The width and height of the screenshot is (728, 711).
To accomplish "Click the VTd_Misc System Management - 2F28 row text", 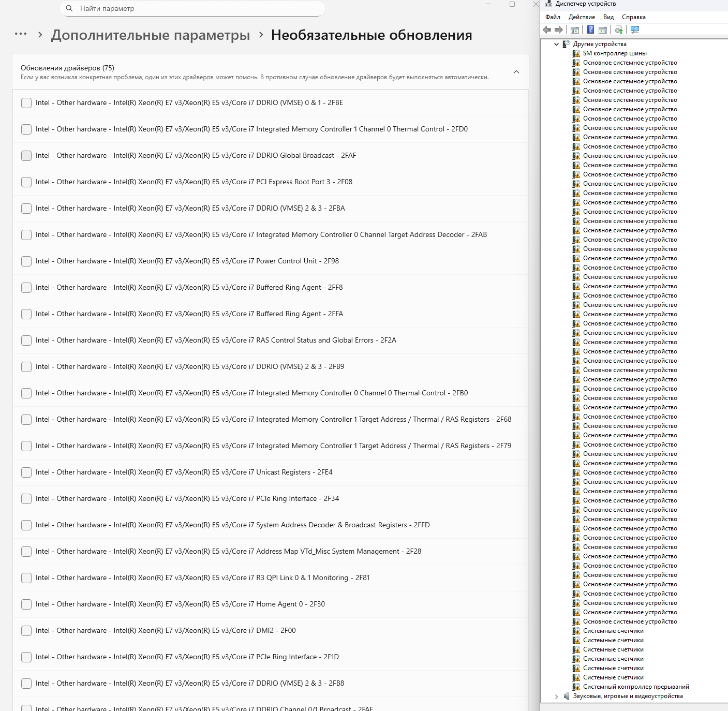I will coord(229,552).
